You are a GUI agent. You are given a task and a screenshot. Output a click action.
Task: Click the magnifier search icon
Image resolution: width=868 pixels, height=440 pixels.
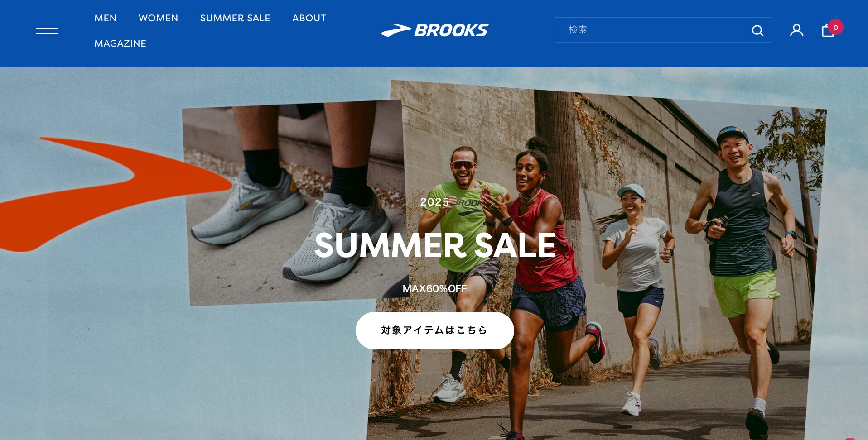pos(757,30)
